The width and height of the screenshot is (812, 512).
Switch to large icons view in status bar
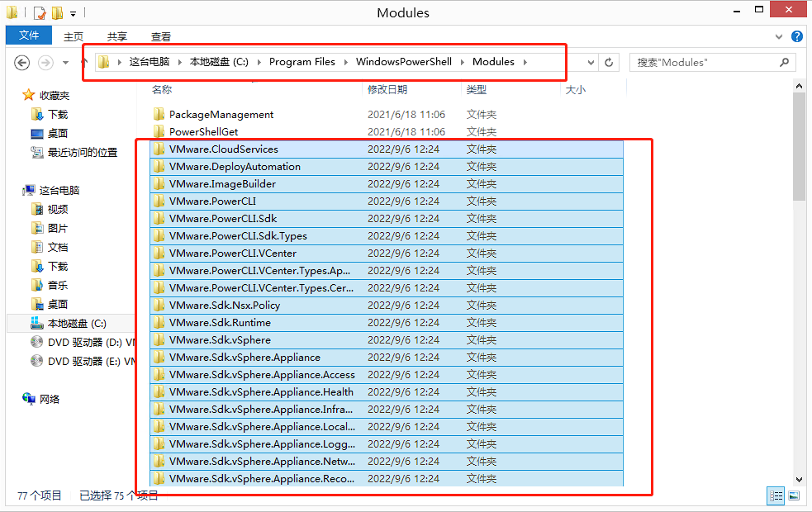pyautogui.click(x=794, y=495)
